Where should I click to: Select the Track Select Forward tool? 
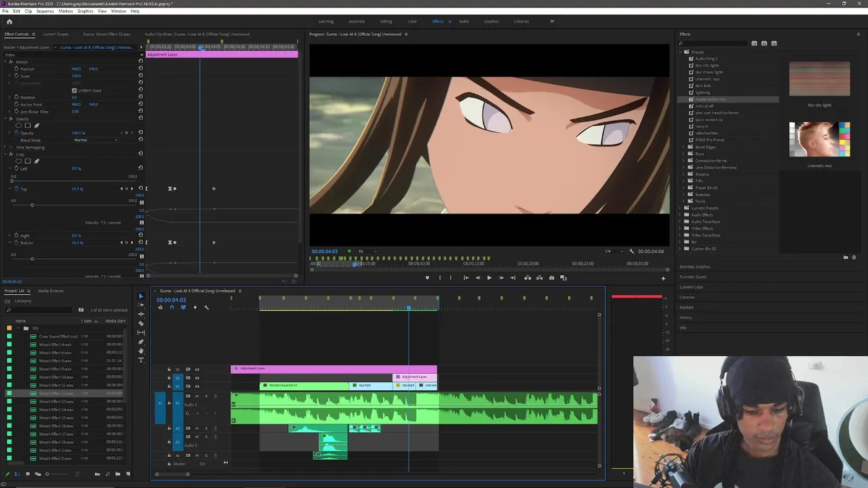141,306
